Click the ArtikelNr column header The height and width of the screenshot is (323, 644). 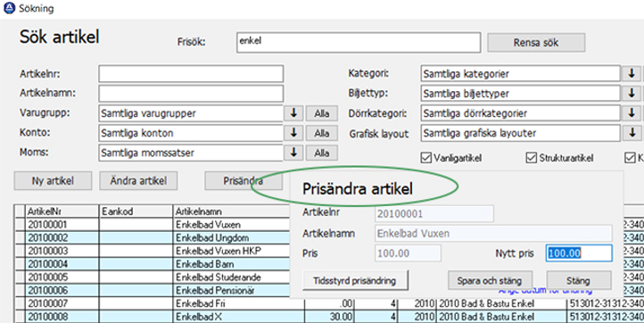(62, 211)
